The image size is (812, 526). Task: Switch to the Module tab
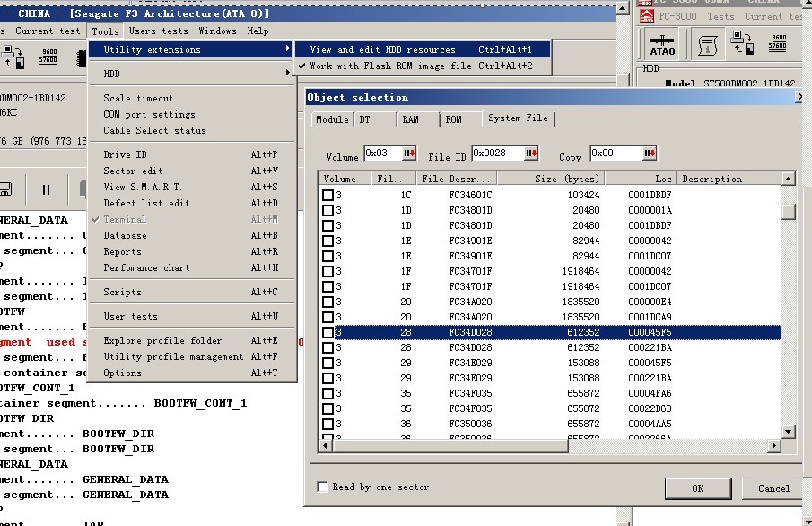point(333,119)
